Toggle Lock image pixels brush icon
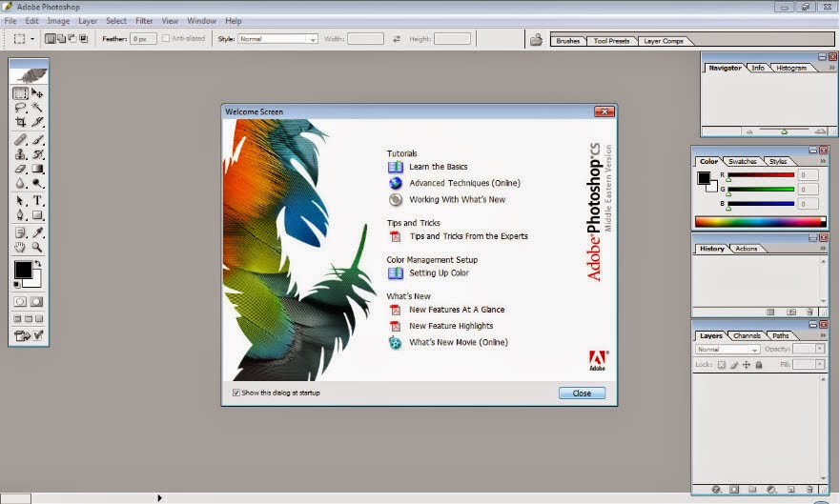 [734, 365]
